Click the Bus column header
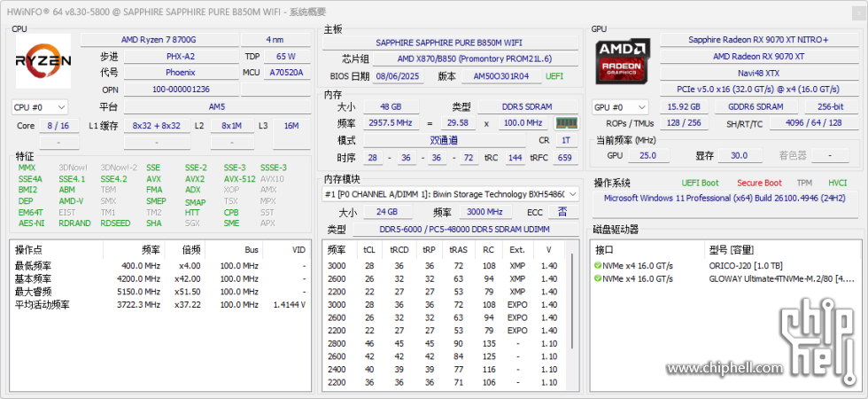The image size is (868, 399). pyautogui.click(x=234, y=250)
